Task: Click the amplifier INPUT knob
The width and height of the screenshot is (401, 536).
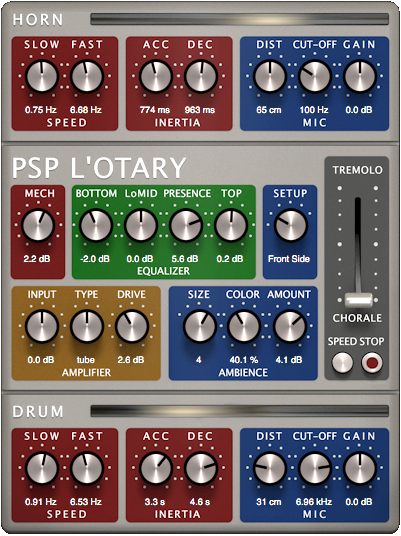Action: (42, 326)
